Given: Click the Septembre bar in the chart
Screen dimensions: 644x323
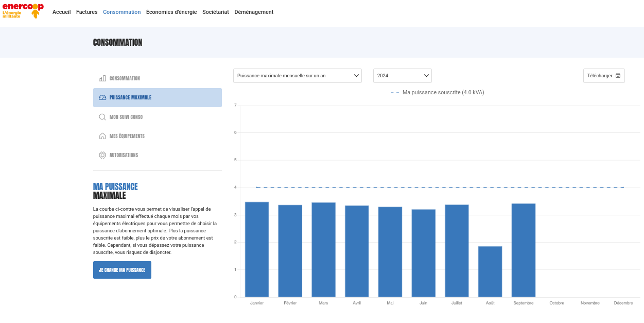Looking at the screenshot, I should 524,250.
